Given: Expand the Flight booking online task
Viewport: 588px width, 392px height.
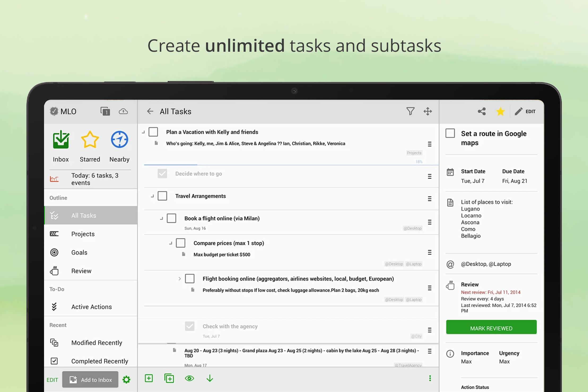Looking at the screenshot, I should 180,279.
